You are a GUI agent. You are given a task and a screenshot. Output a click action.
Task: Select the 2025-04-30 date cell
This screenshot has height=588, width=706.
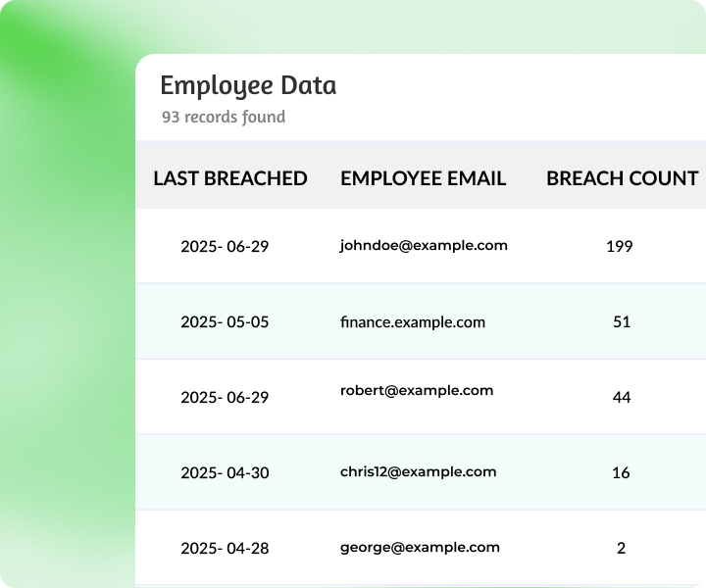225,472
